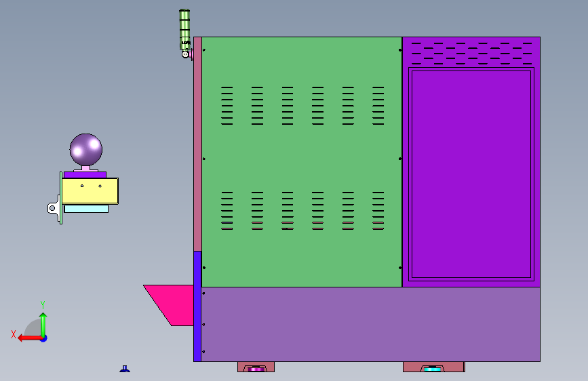Viewport: 588px width, 381px height.
Task: Select the left machine foot with magenta pad
Action: click(256, 367)
